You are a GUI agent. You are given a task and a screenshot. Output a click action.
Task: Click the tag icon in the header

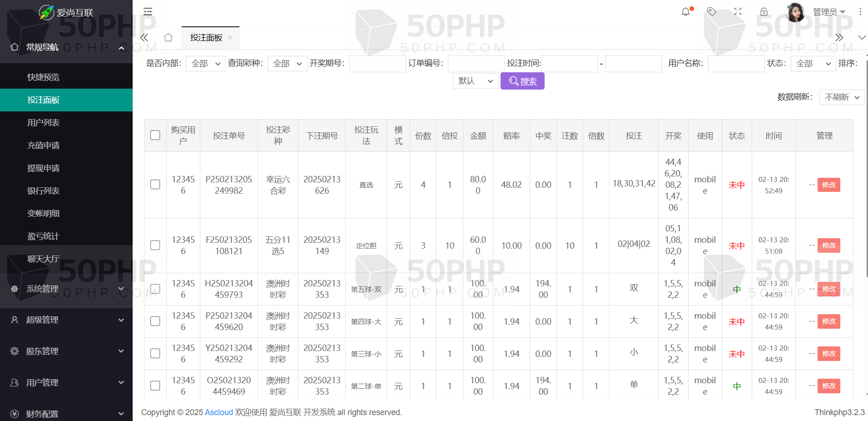point(712,12)
